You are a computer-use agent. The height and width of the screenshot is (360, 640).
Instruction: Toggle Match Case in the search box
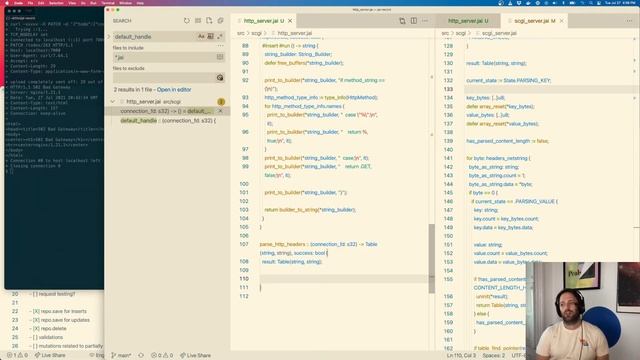pyautogui.click(x=201, y=36)
